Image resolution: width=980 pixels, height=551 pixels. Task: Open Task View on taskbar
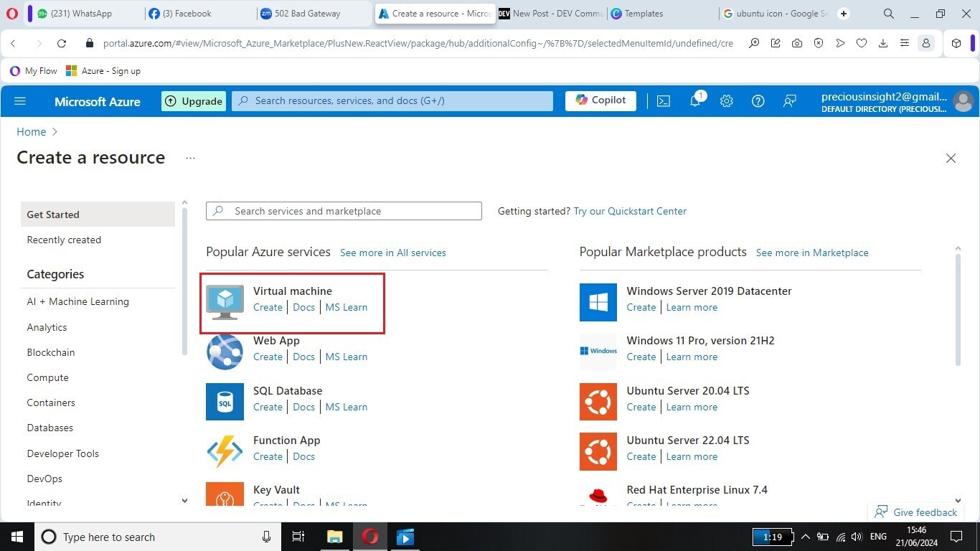pos(298,537)
